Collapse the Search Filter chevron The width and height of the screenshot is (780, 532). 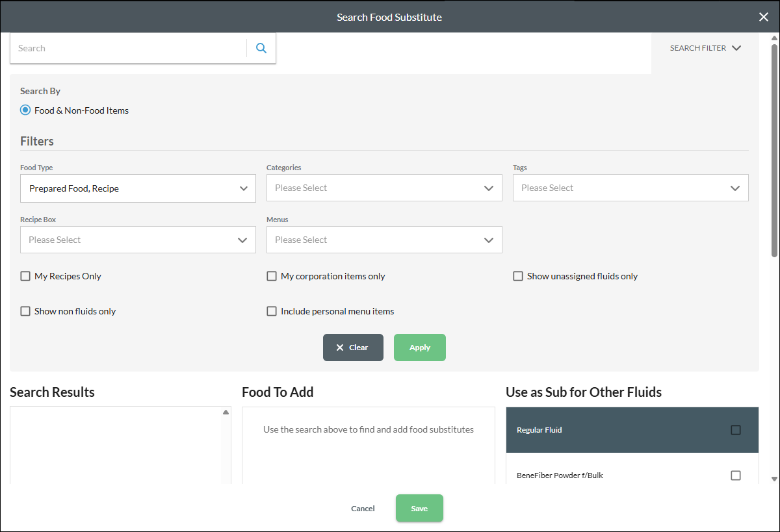click(x=736, y=48)
